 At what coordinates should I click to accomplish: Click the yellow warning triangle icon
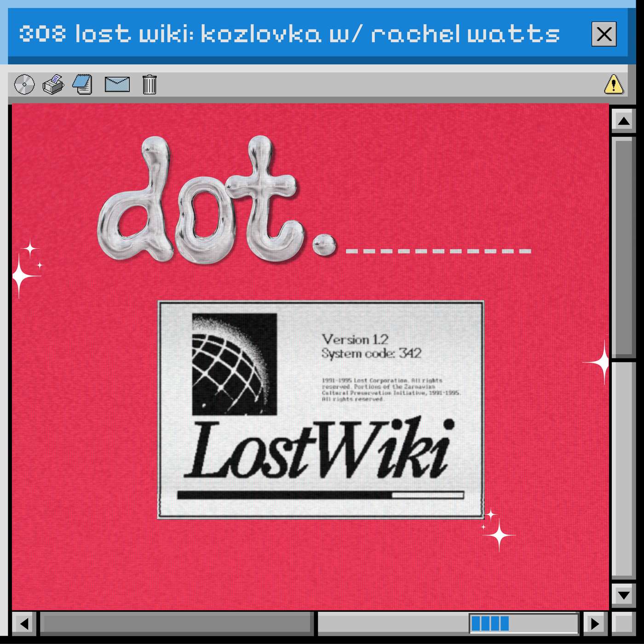point(614,85)
